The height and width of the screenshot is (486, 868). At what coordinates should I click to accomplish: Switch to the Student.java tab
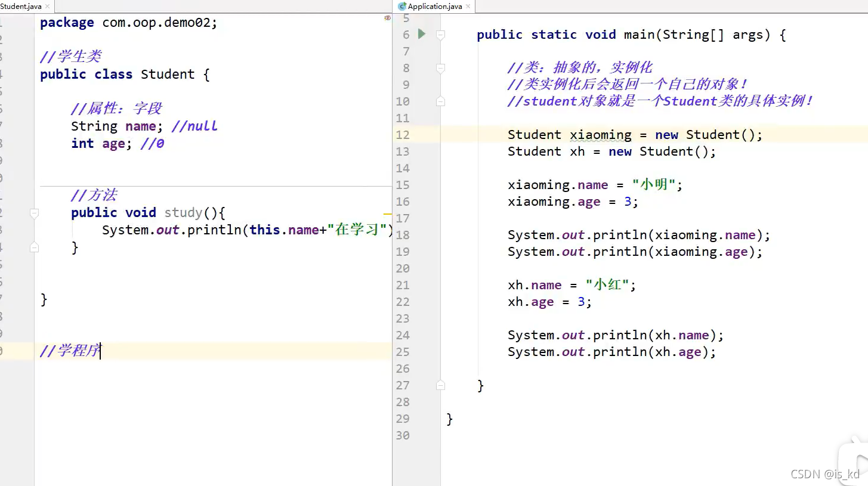[x=20, y=7]
